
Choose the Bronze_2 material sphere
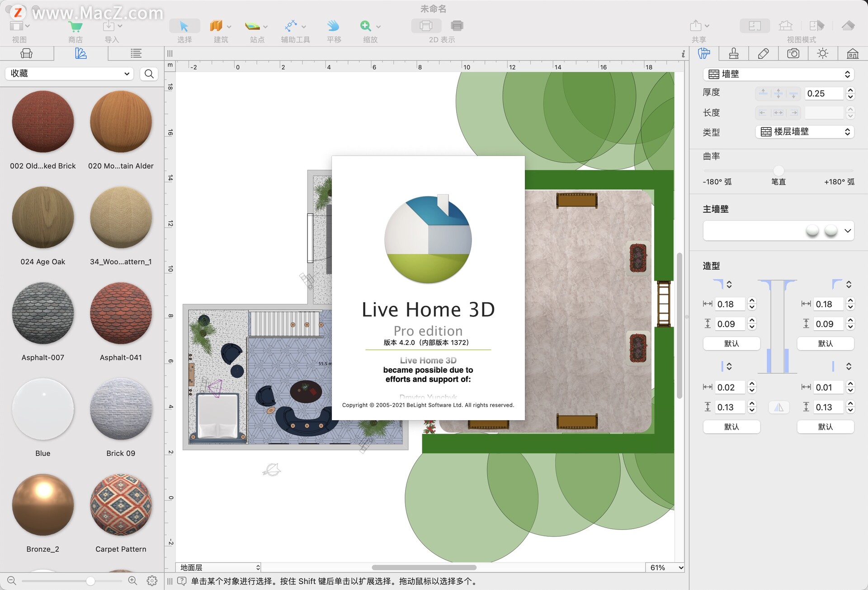[43, 505]
